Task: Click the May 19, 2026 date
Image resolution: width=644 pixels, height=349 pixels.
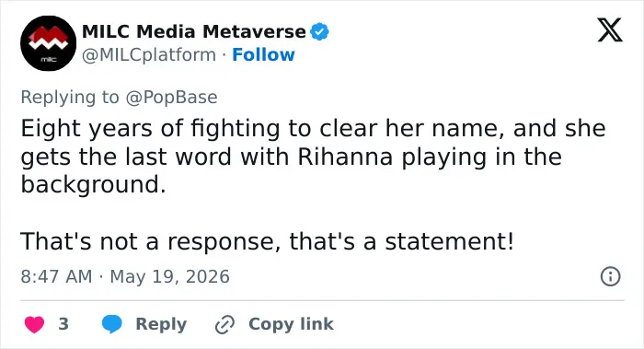Action: point(169,276)
